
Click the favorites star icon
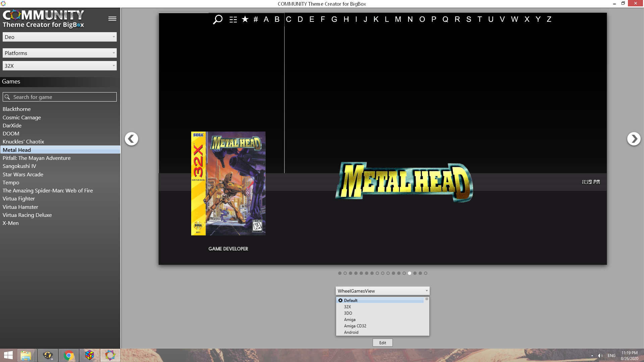(x=245, y=19)
